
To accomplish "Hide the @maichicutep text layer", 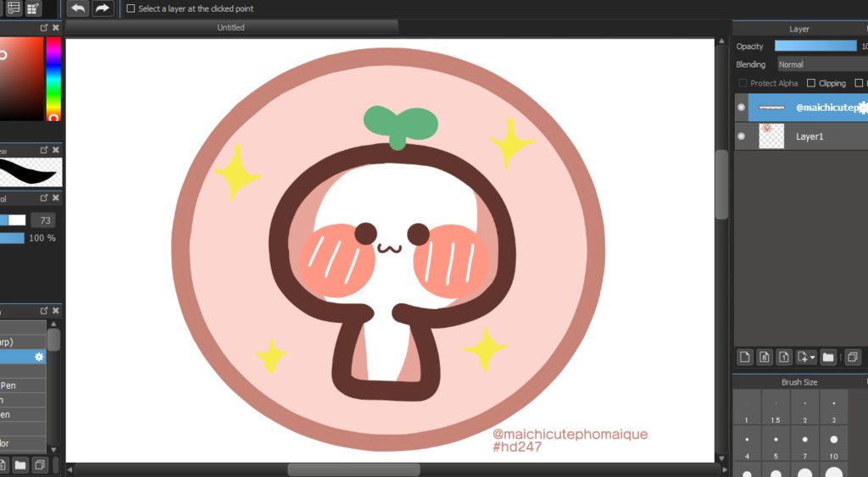I will [741, 108].
